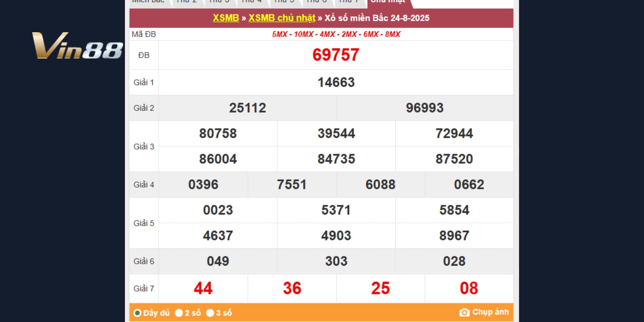The height and width of the screenshot is (322, 644).
Task: Open the XSMB chủ nhật breadcrumb link
Action: 282,18
